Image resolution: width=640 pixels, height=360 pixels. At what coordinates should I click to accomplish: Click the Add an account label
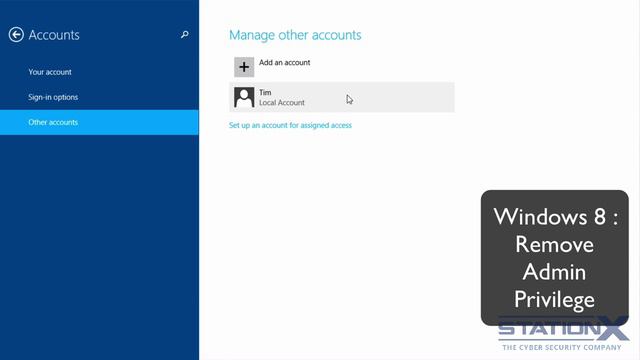[284, 62]
